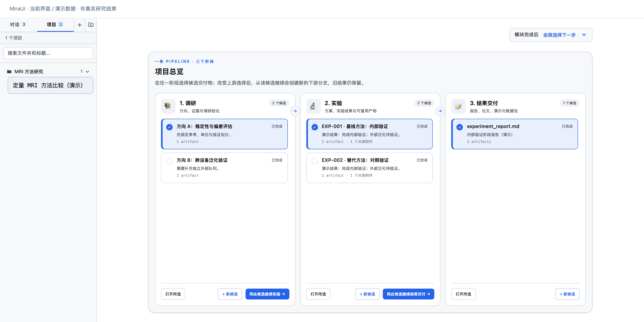
Task: Select radio for EXP-002 替代方法
Action: click(x=315, y=161)
